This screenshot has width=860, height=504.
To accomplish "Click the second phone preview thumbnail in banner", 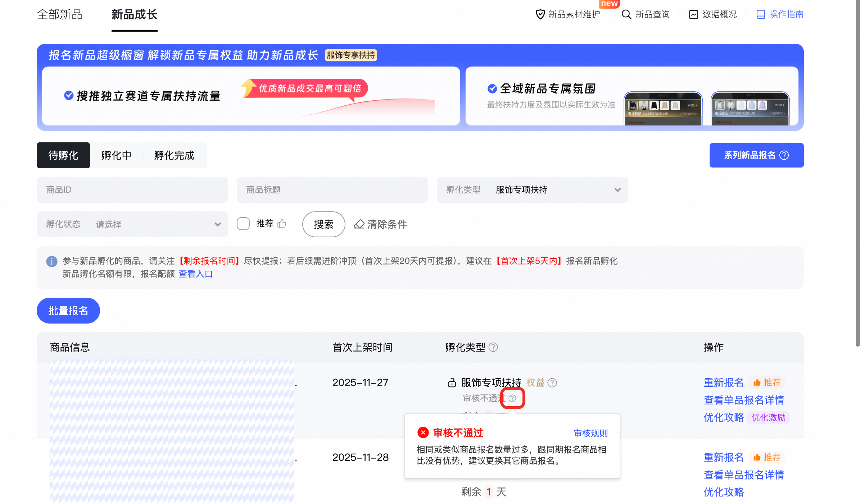I will [750, 109].
